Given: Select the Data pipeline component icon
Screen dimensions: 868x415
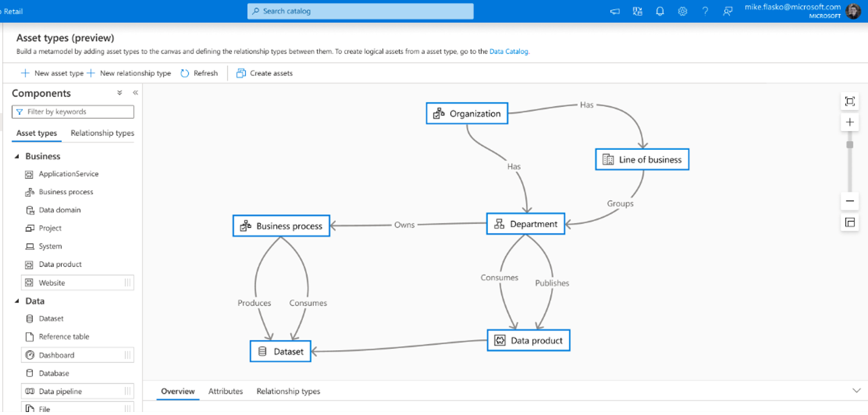Looking at the screenshot, I should (29, 391).
